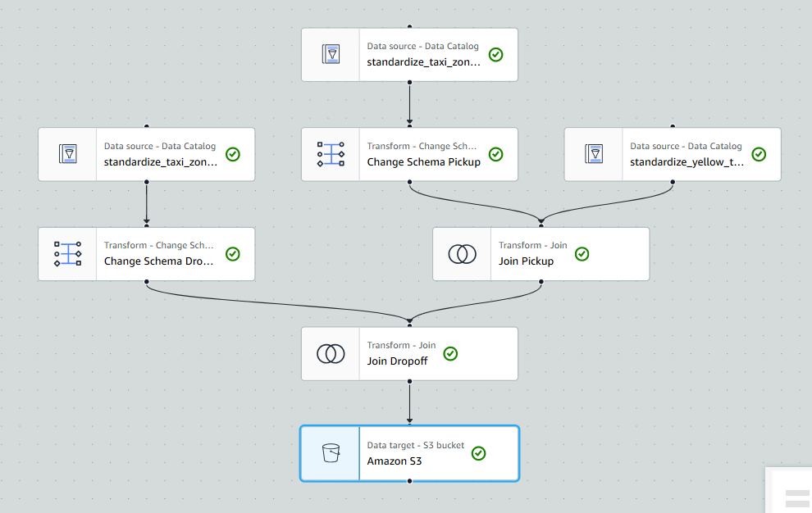Click the Change Schema Pickup transform icon

tap(331, 154)
